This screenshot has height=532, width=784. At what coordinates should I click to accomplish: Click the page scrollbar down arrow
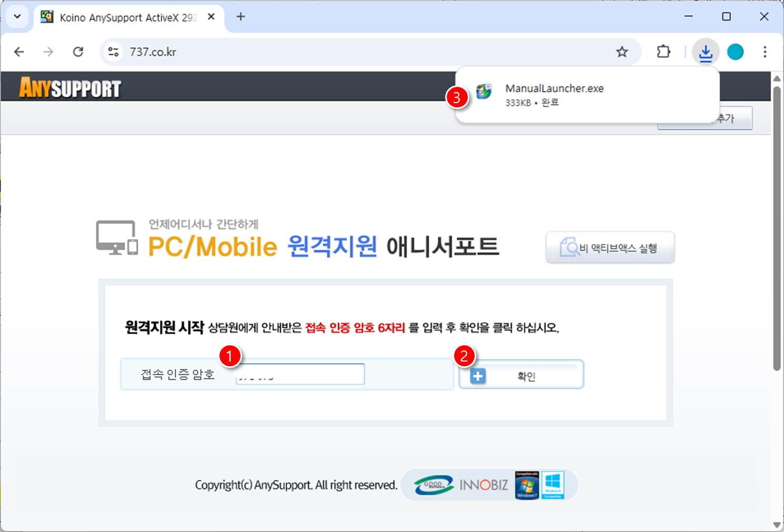pos(777,525)
